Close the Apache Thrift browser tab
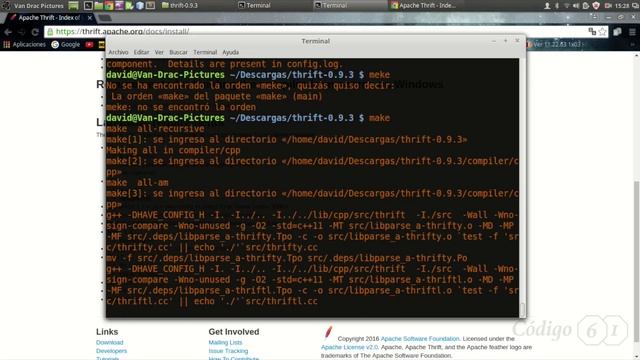 pos(90,18)
